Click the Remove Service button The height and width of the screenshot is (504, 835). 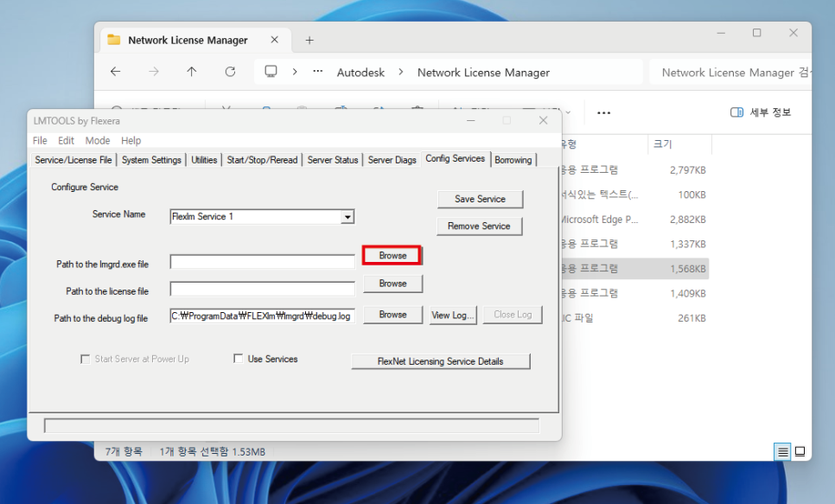click(479, 226)
